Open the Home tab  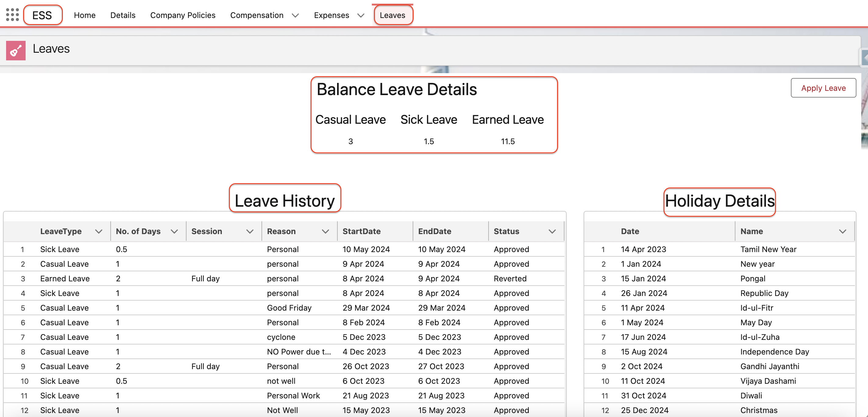pos(85,15)
